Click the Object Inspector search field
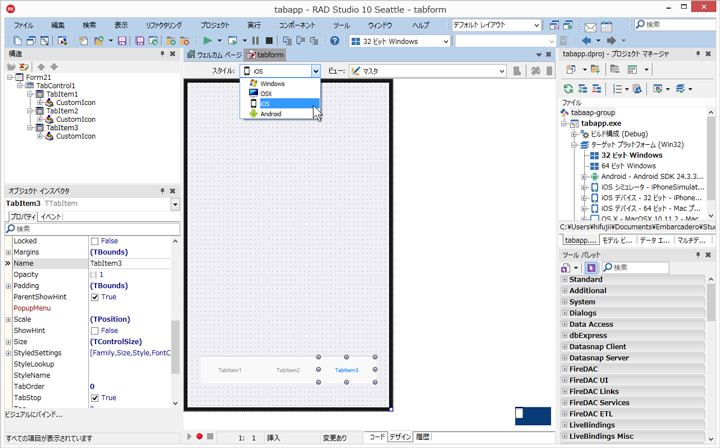Screen dimensions: 720x448 (x=92, y=229)
